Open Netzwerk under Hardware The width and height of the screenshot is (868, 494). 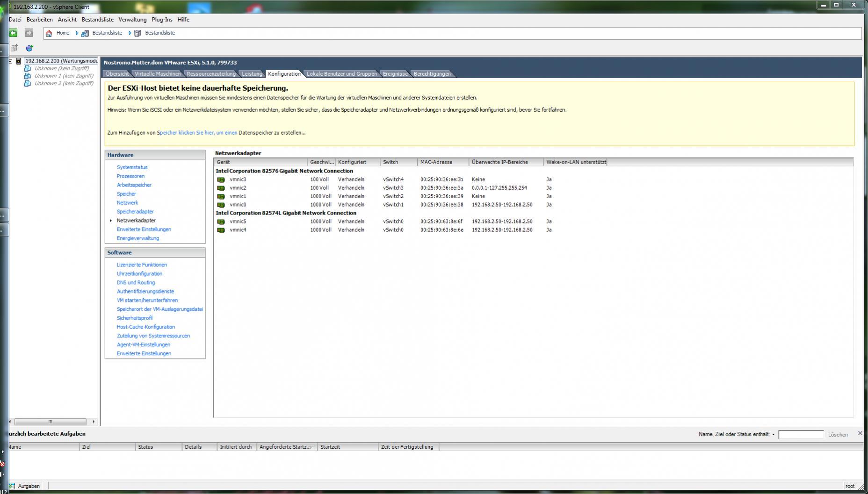coord(127,203)
